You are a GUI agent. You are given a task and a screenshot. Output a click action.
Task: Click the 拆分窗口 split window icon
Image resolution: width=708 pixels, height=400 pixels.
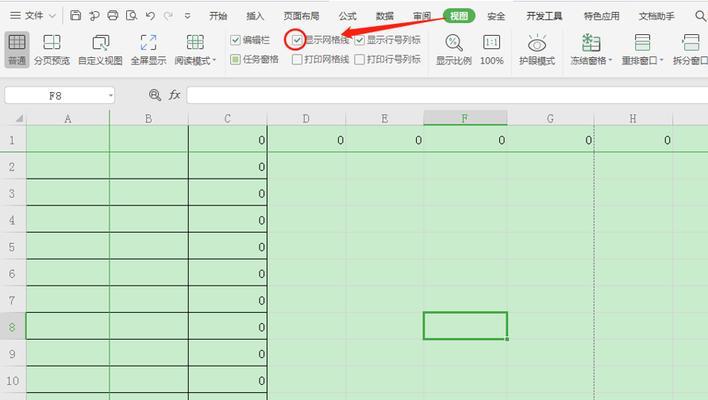click(691, 43)
